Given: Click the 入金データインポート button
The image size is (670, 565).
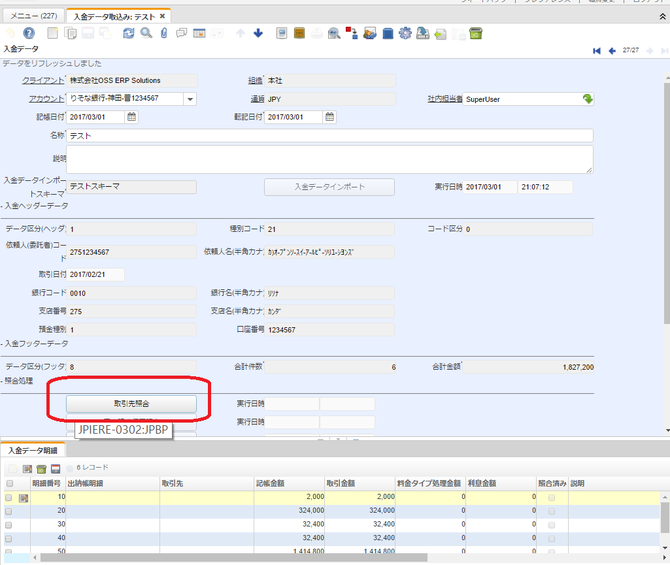Looking at the screenshot, I should tap(329, 187).
